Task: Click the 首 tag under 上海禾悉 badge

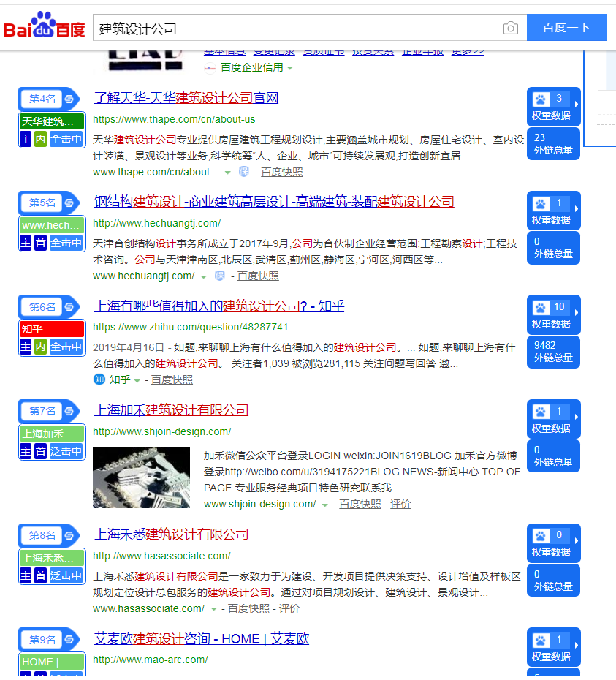Action: (40, 575)
